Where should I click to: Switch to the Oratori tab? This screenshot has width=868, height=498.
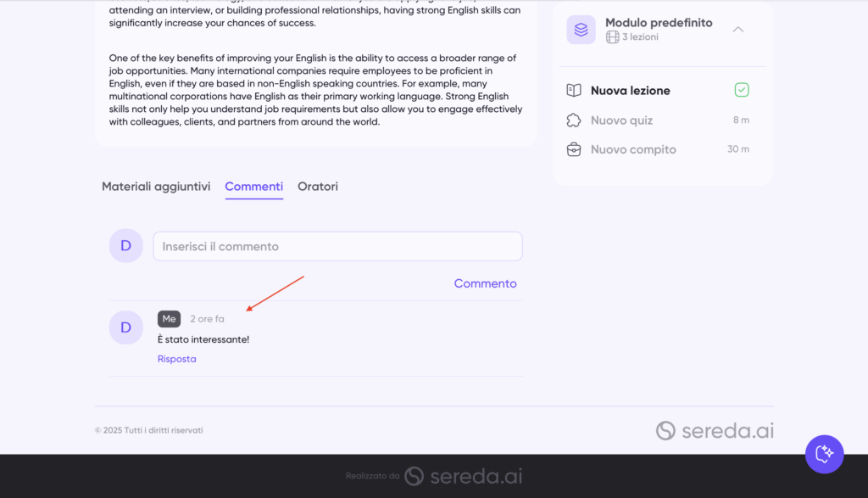click(318, 187)
